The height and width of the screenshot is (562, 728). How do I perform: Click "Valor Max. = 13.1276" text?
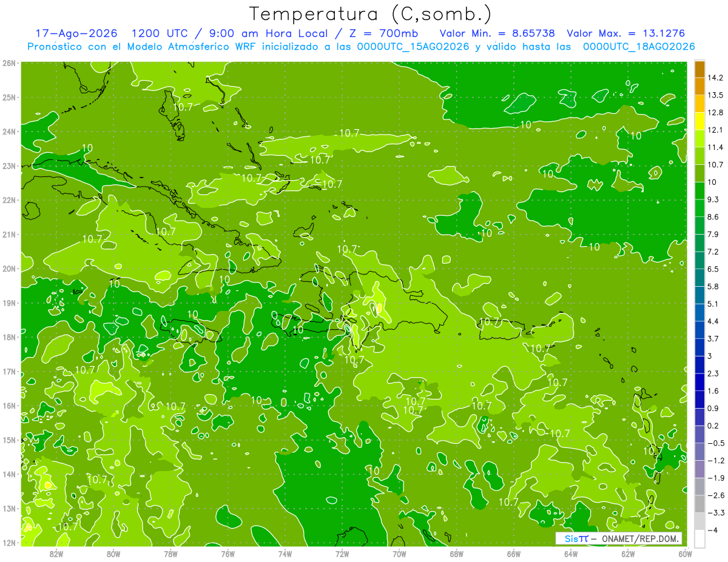pos(626,33)
